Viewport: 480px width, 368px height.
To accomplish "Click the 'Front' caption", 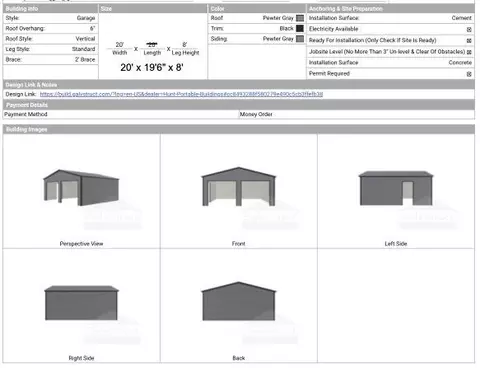I will click(x=239, y=244).
